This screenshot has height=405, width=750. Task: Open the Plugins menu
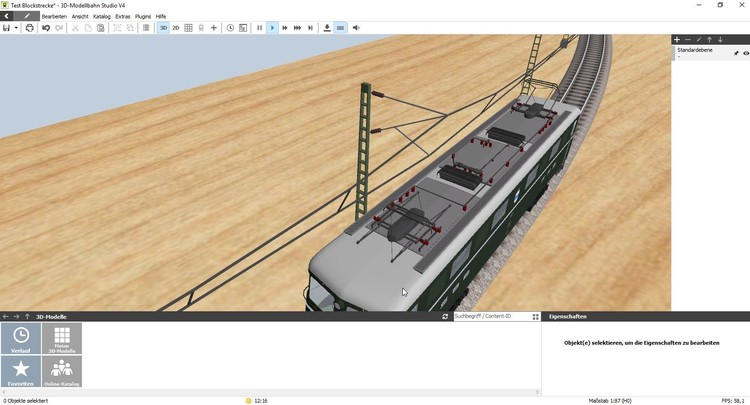tap(143, 16)
